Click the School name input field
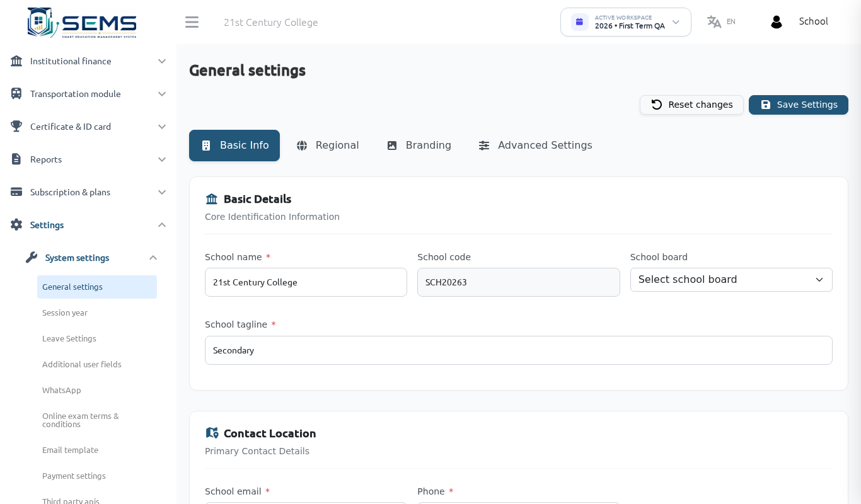The height and width of the screenshot is (504, 861). [306, 282]
